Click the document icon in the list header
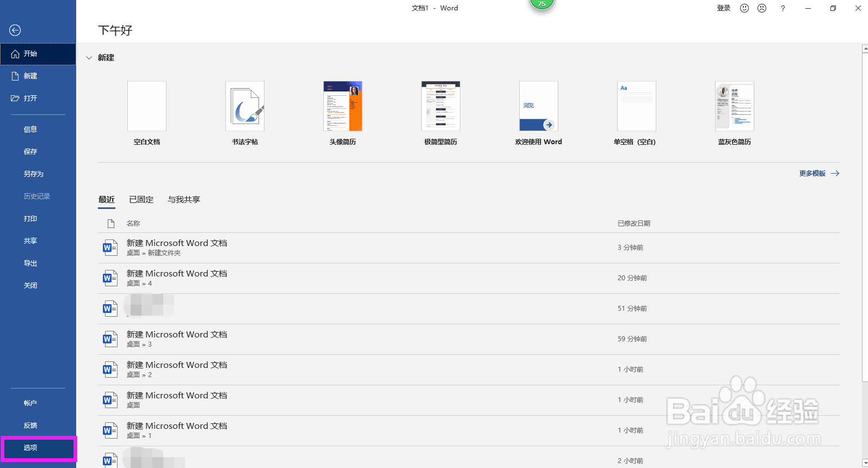This screenshot has width=868, height=468. (x=111, y=224)
